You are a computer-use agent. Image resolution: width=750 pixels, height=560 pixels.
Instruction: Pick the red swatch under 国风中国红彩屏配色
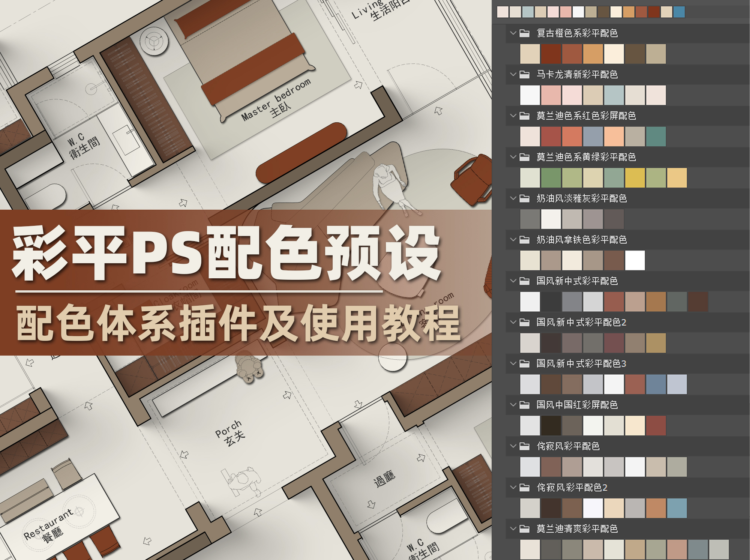[x=656, y=425]
